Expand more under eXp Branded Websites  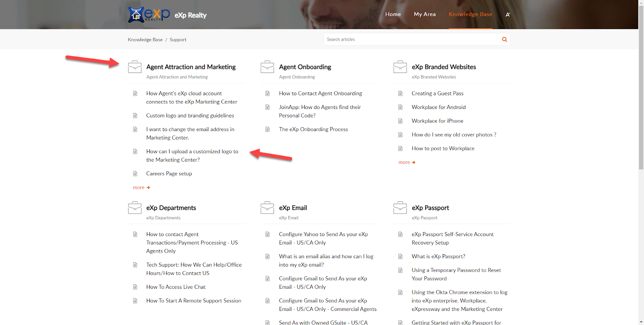(x=407, y=162)
